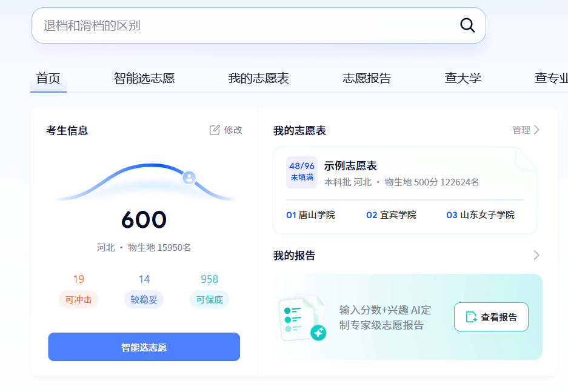Switch to the 查大学 tab
The image size is (568, 392).
(x=462, y=78)
